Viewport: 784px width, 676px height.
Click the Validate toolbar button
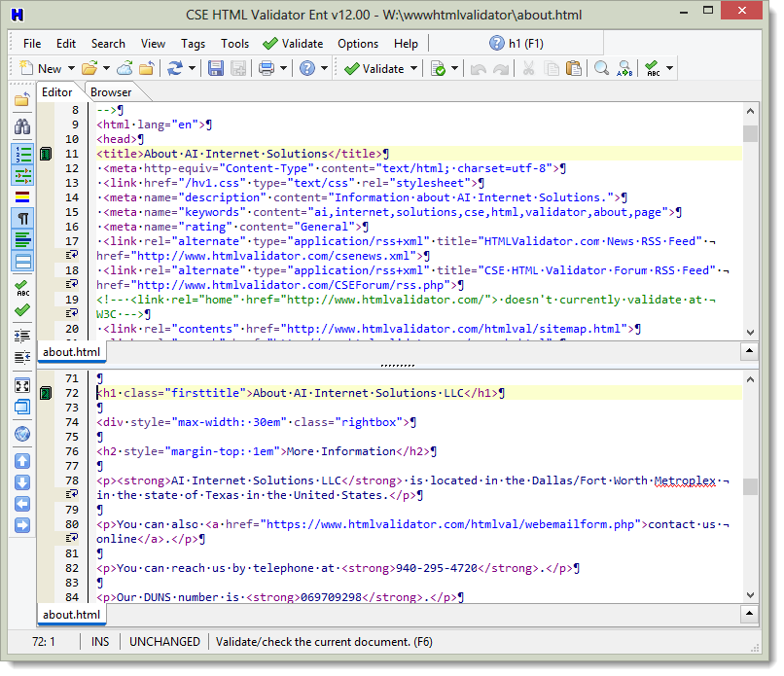click(x=374, y=68)
